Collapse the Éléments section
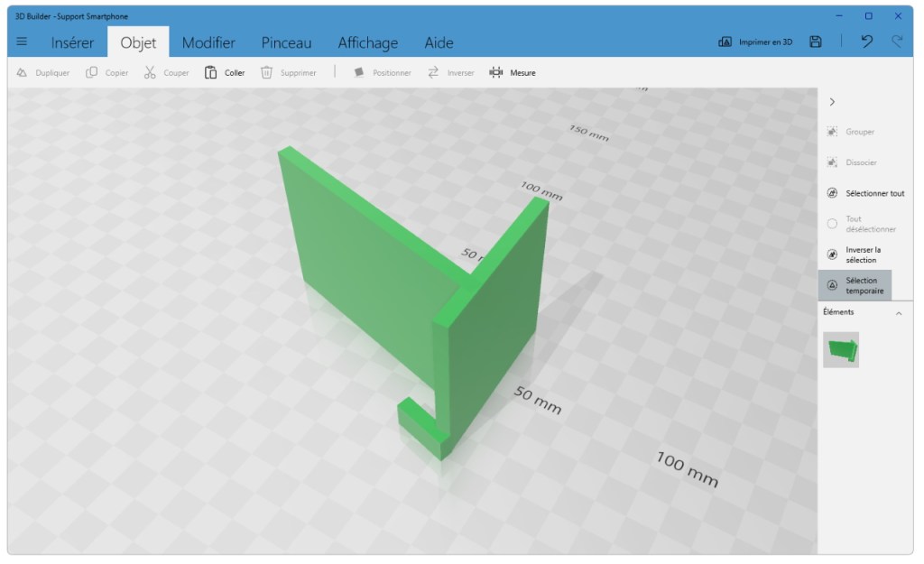Viewport: 924px width, 564px height. coord(898,313)
